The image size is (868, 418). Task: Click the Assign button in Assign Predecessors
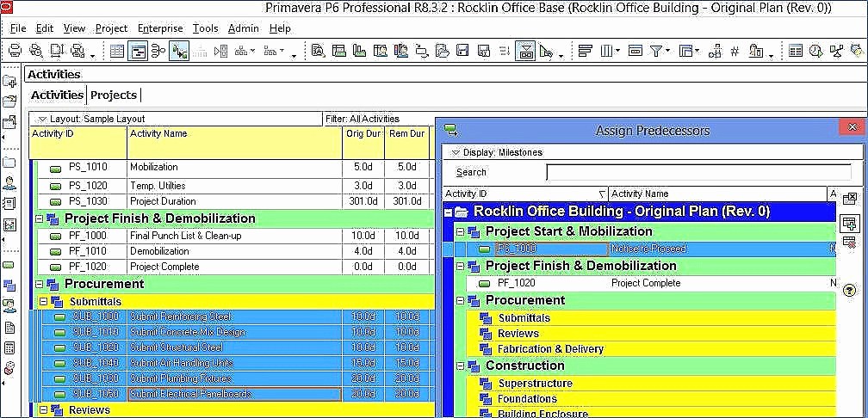pyautogui.click(x=849, y=223)
